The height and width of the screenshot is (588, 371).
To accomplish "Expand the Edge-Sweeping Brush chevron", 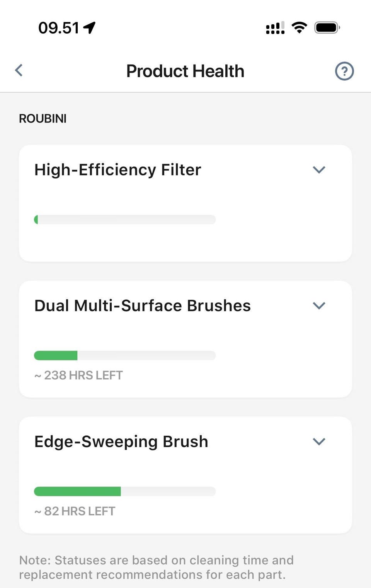I will coord(319,442).
